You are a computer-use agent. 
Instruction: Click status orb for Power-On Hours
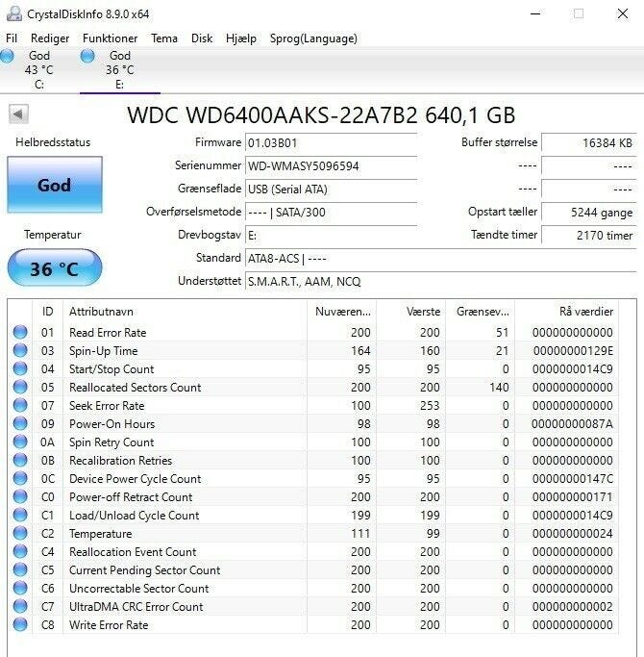pyautogui.click(x=20, y=423)
